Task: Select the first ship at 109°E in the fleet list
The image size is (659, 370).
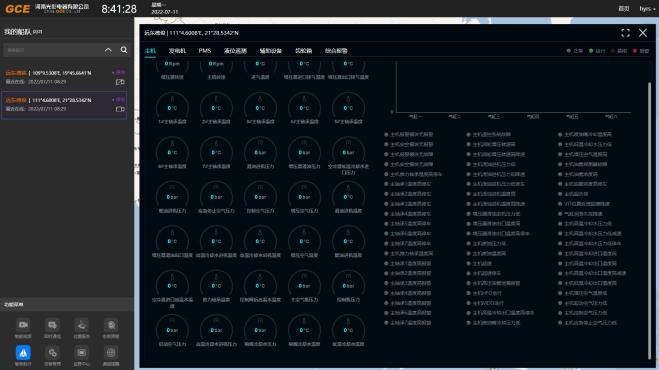Action: click(64, 77)
